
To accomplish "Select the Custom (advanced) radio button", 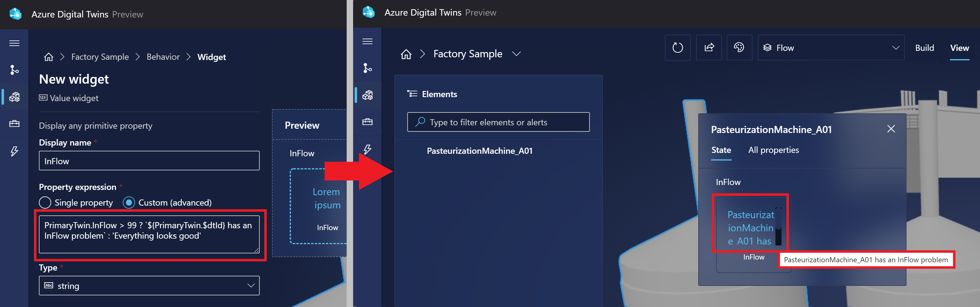I will (x=129, y=203).
